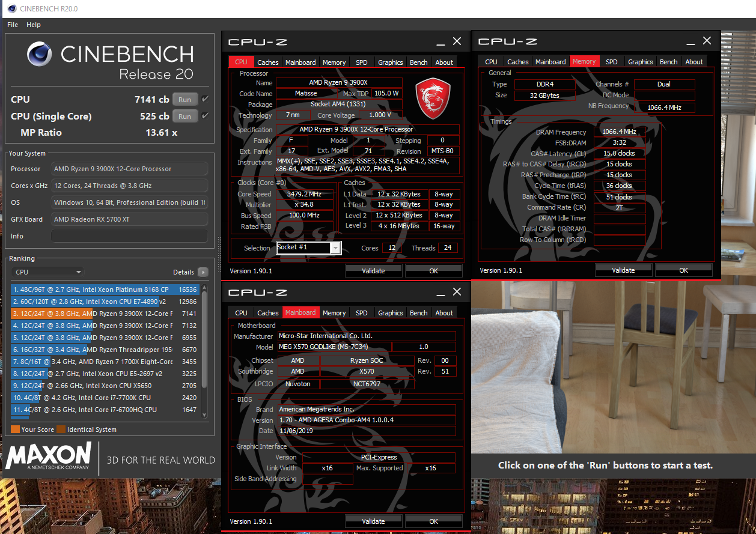Select Intel Core i7-6700HQ ranking row
This screenshot has height=534, width=756.
[105, 410]
